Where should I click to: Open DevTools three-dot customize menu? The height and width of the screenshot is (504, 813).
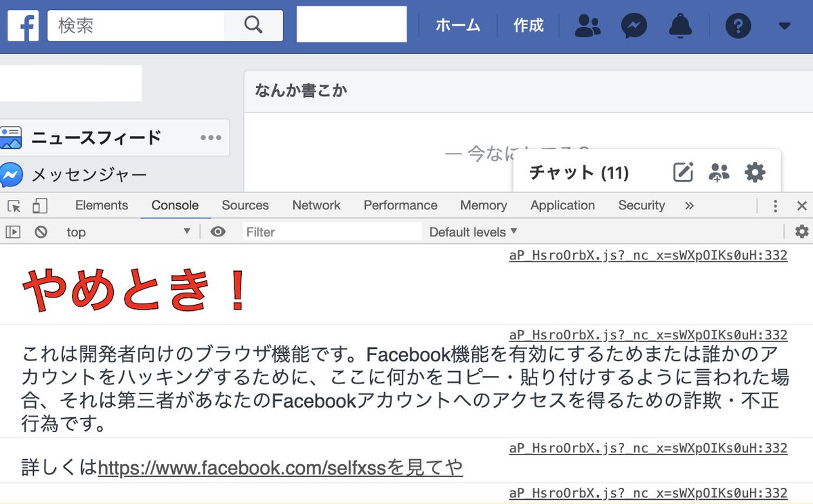pyautogui.click(x=775, y=206)
